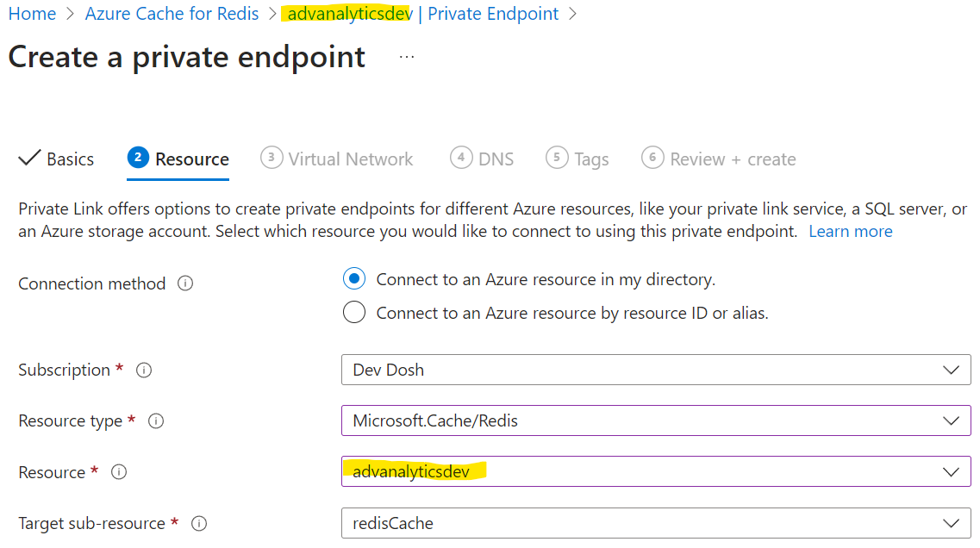Click the step 5 circle icon
Image resolution: width=980 pixels, height=548 pixels.
pyautogui.click(x=557, y=158)
